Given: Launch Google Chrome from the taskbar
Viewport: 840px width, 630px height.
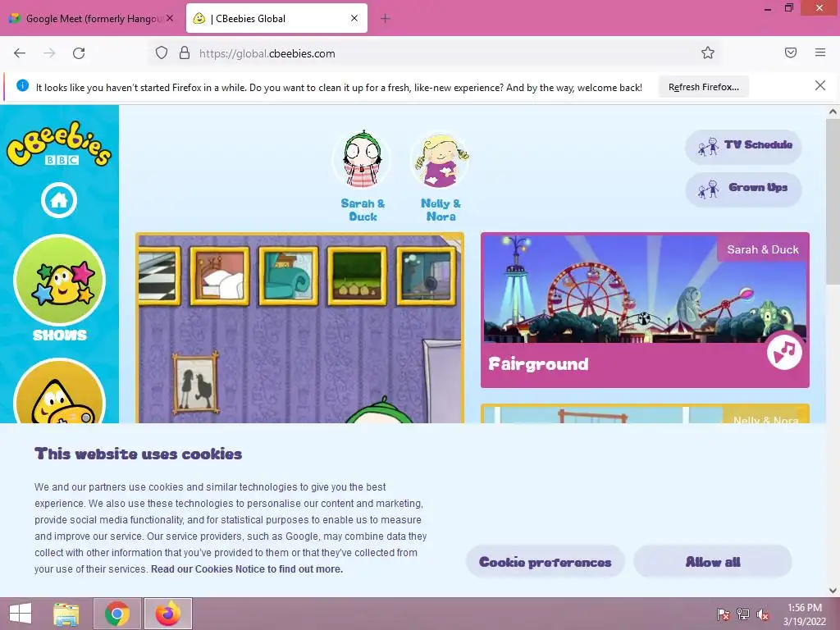Looking at the screenshot, I should 117,614.
